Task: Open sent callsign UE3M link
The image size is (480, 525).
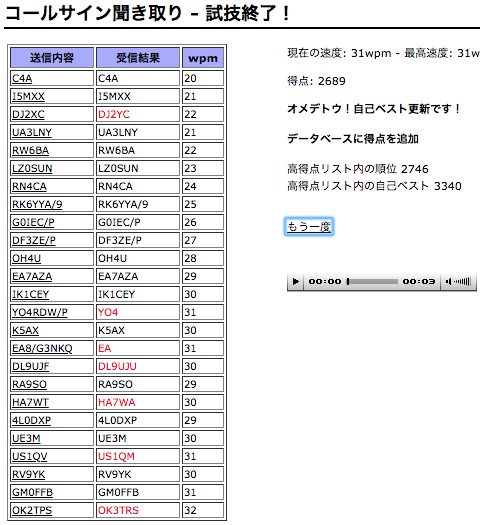Action: 26,438
